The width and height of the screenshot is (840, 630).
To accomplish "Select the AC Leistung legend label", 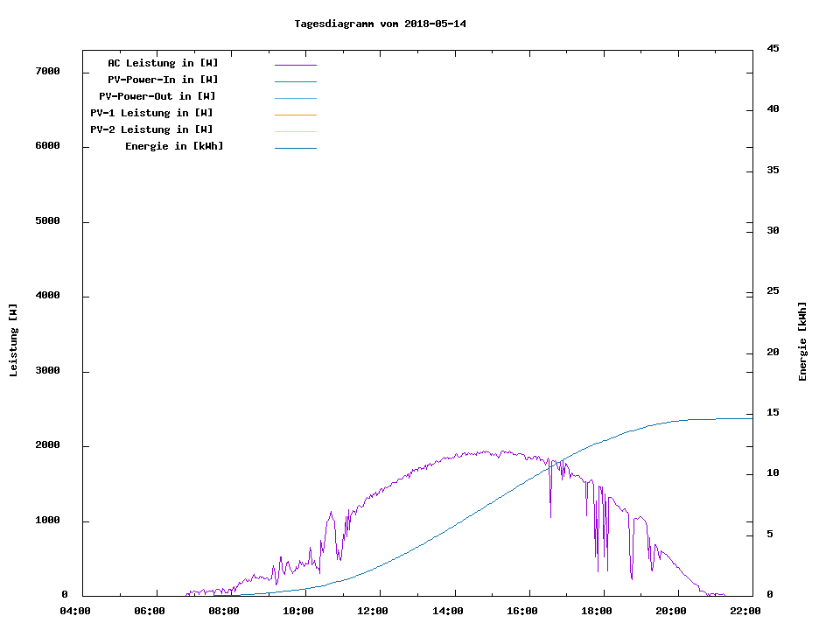I will pyautogui.click(x=163, y=63).
